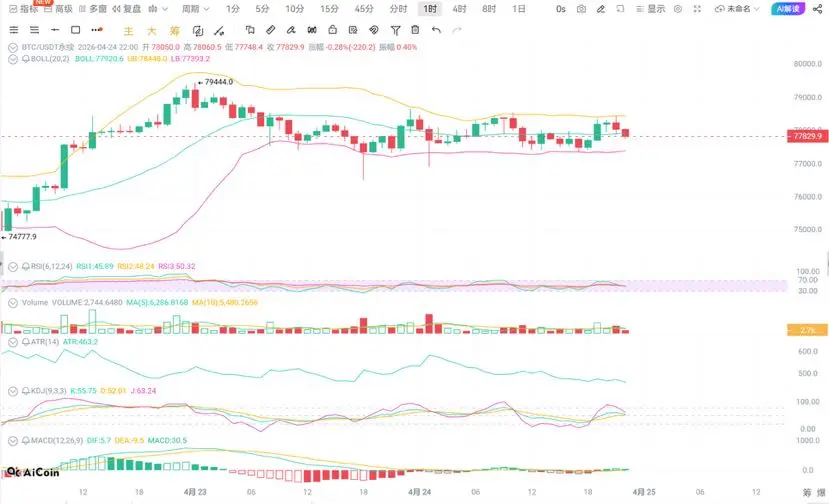Open the 显示 display options
Viewport: 829px width, 504px height.
click(650, 9)
